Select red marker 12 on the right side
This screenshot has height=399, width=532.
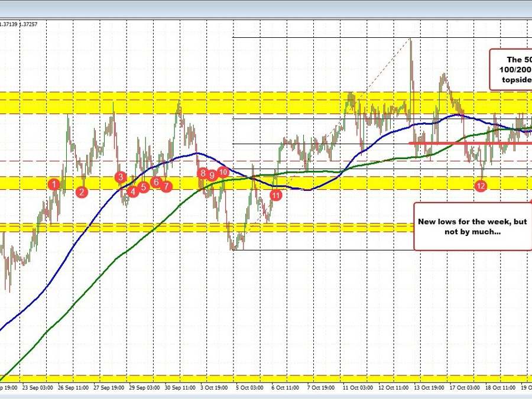(x=480, y=185)
